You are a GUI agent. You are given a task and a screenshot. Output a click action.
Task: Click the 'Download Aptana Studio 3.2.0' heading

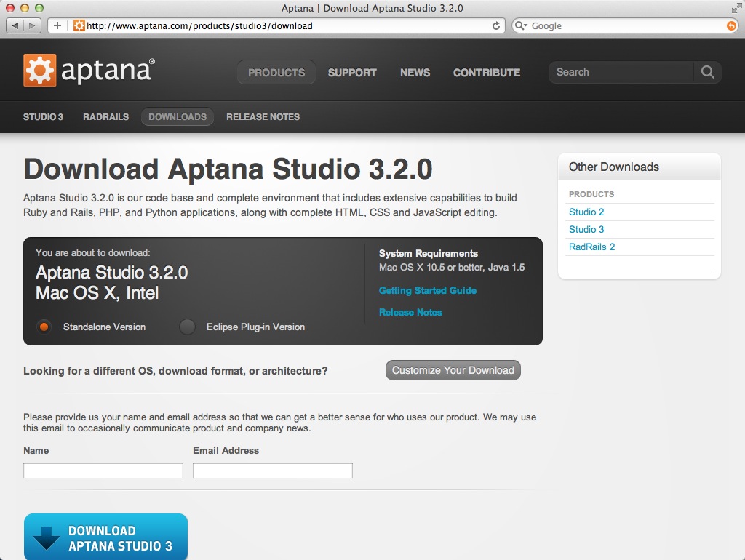point(228,169)
